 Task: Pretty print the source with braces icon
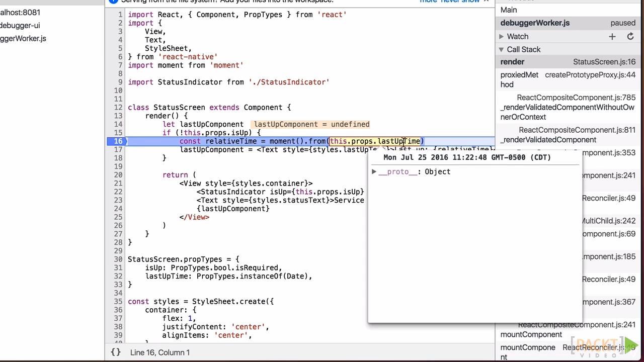(x=116, y=352)
